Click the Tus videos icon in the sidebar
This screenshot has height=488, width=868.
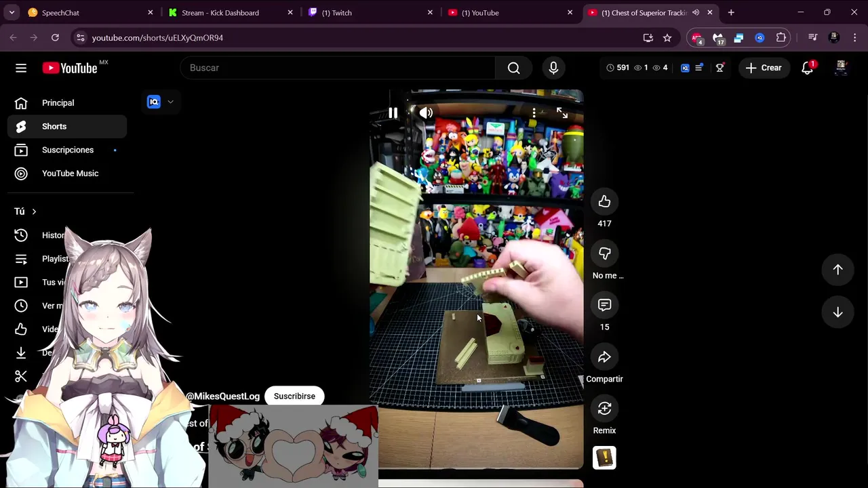pyautogui.click(x=21, y=282)
